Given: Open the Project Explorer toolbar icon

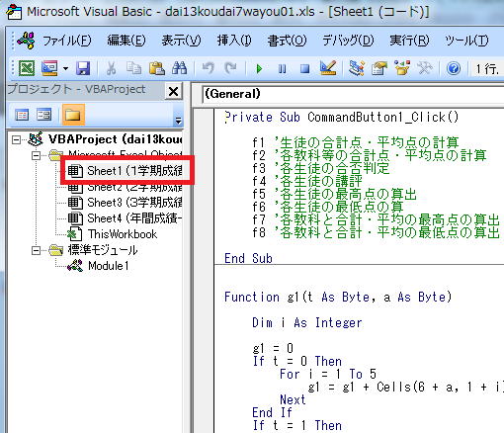Looking at the screenshot, I should click(357, 68).
